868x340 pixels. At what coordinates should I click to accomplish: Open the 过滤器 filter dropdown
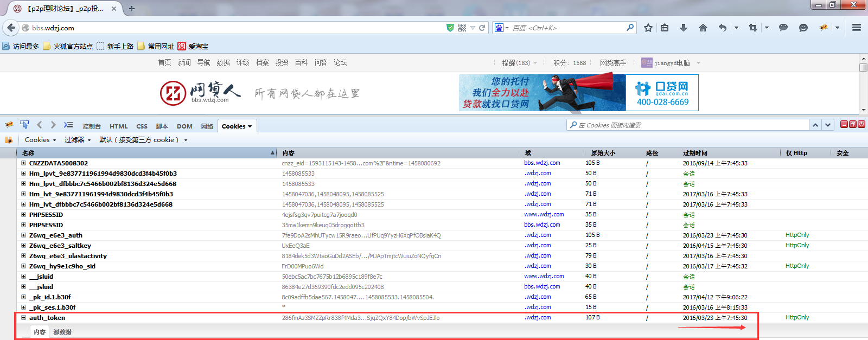tap(78, 140)
